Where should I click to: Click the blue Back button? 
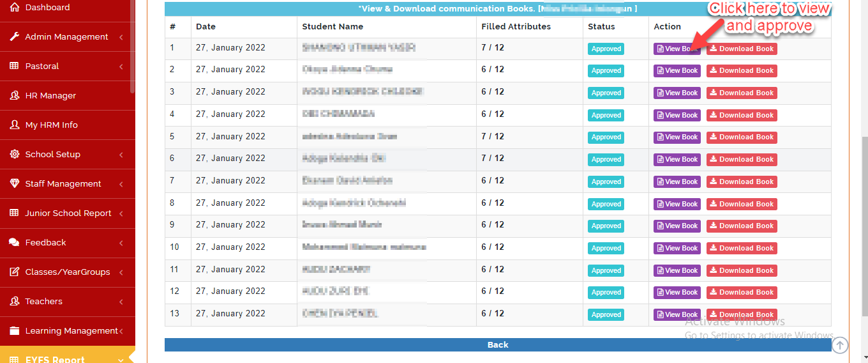pyautogui.click(x=498, y=344)
